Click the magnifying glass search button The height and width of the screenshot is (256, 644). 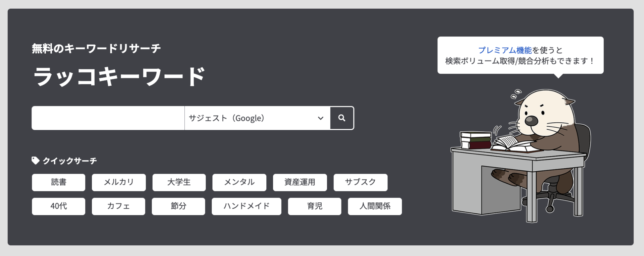342,118
